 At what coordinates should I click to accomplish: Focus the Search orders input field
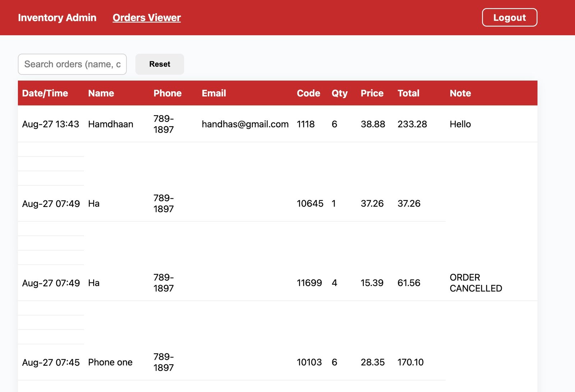(72, 64)
